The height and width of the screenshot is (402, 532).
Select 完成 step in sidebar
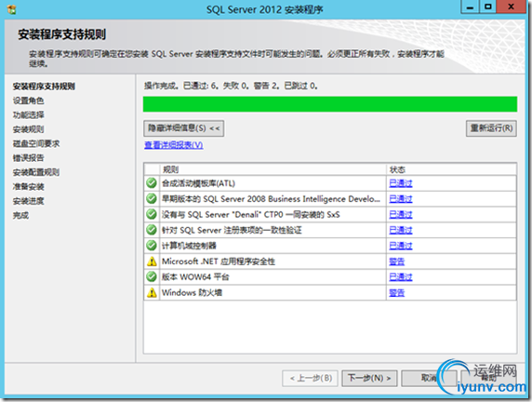tap(20, 215)
